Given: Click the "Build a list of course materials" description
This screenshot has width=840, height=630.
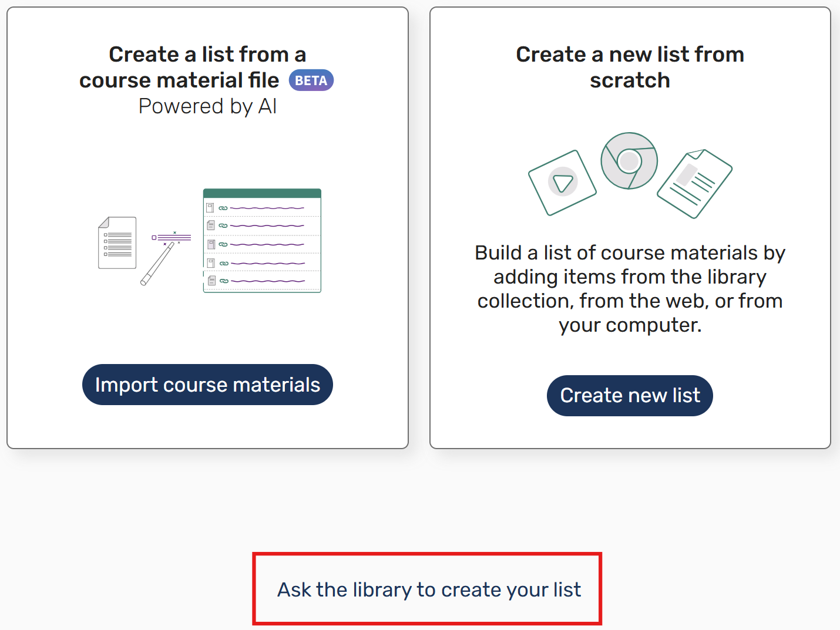Looking at the screenshot, I should pos(630,288).
